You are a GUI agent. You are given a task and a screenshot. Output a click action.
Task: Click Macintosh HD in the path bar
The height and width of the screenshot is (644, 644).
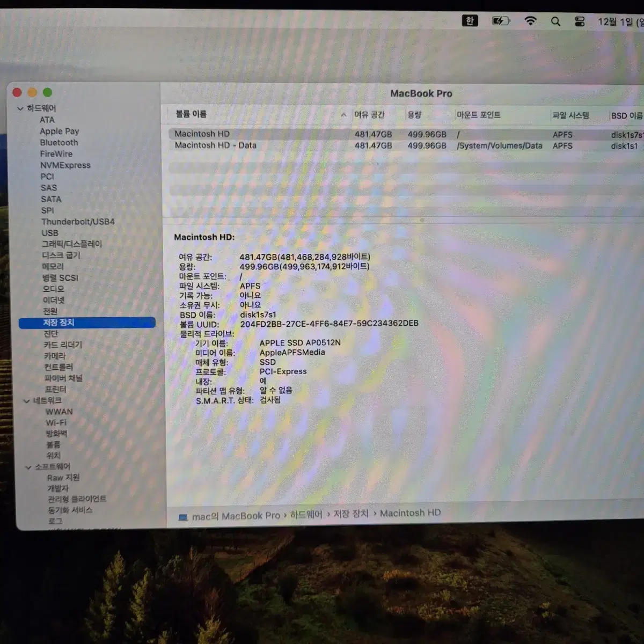tap(410, 513)
